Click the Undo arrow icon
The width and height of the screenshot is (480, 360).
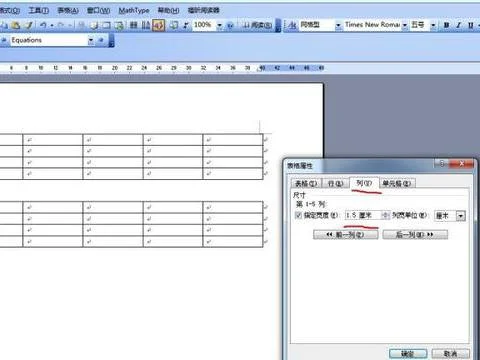tap(43, 25)
